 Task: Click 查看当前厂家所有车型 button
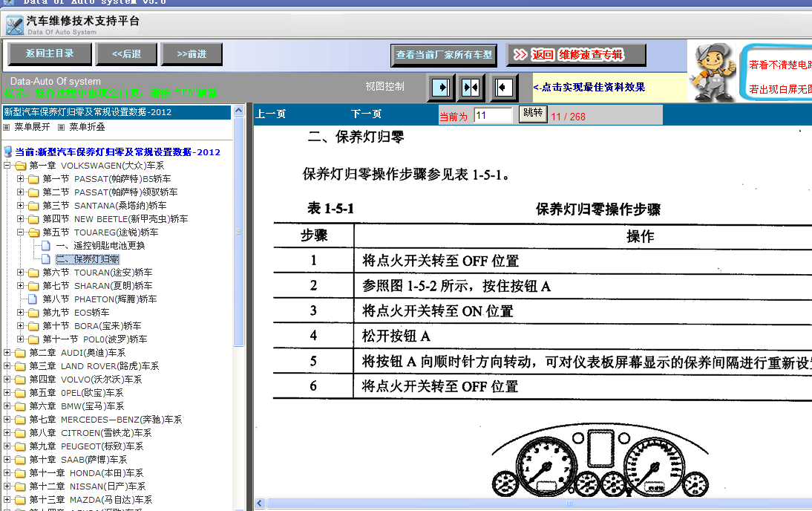click(x=444, y=55)
